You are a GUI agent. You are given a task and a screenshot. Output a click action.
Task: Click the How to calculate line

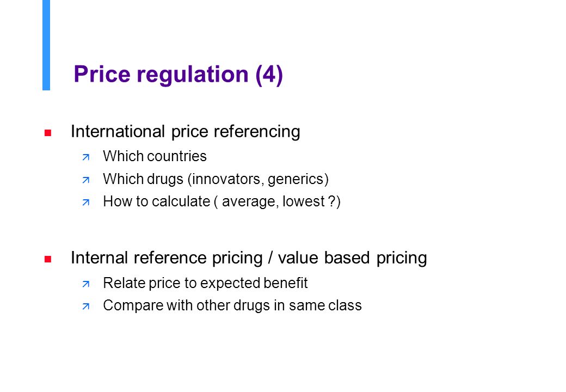pos(222,201)
